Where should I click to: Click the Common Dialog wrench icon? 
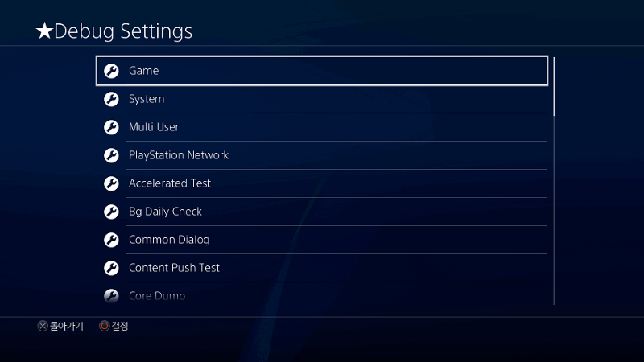point(111,240)
